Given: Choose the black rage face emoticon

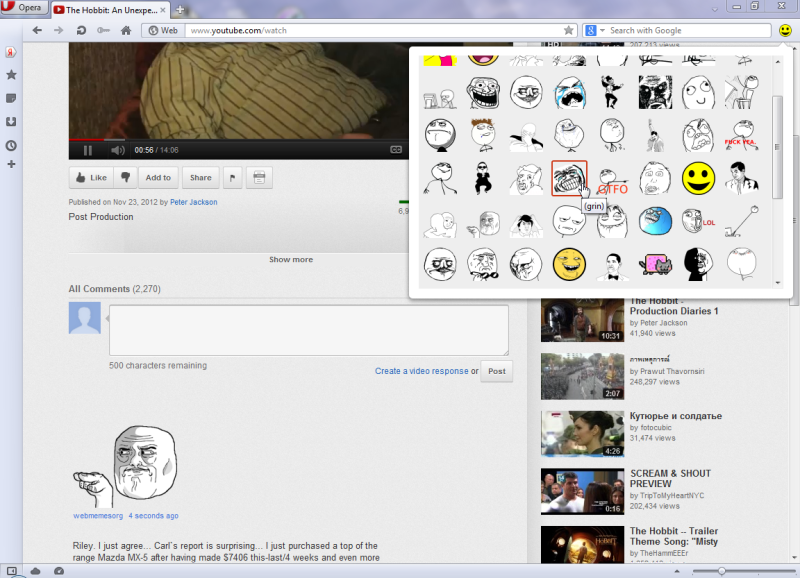Looking at the screenshot, I should click(x=655, y=92).
